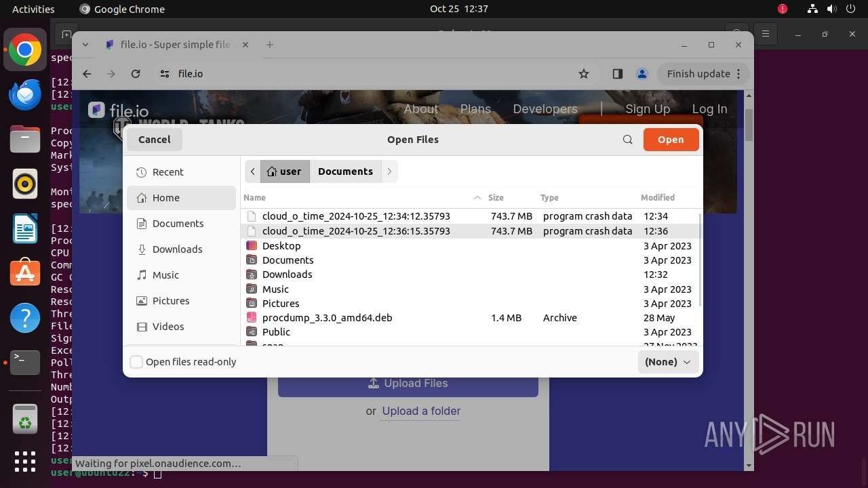Viewport: 868px width, 488px height.
Task: Open Chrome profile avatar icon
Action: coord(642,74)
